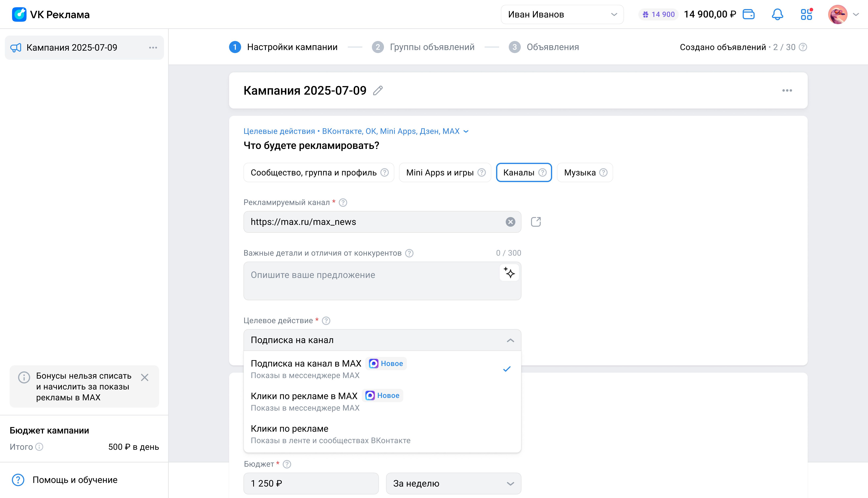Choose Клики по рекламе в MAX
868x498 pixels.
pyautogui.click(x=382, y=401)
